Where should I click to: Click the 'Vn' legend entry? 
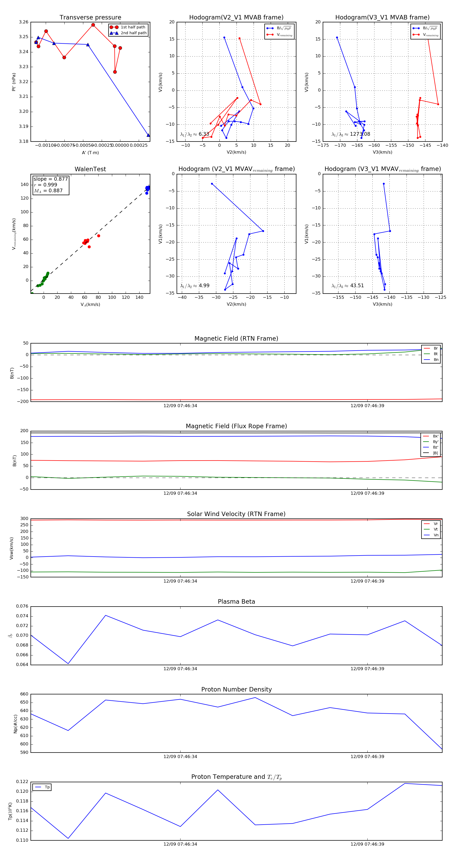click(431, 535)
